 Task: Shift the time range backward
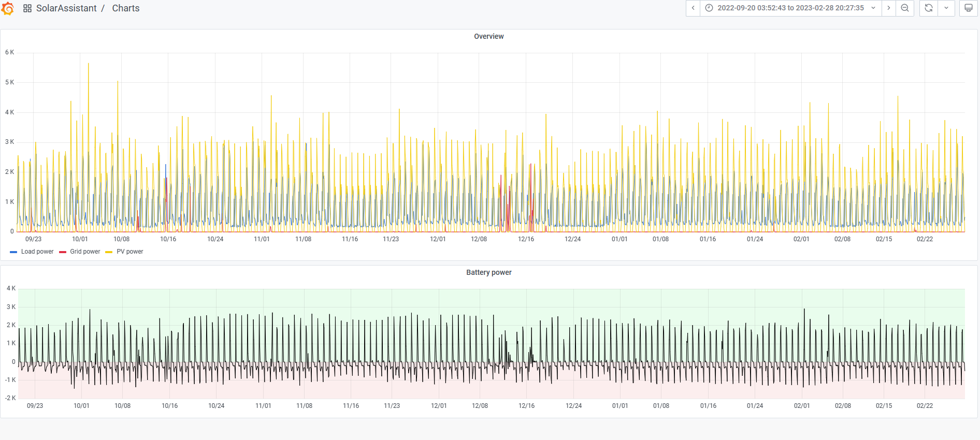pyautogui.click(x=693, y=8)
